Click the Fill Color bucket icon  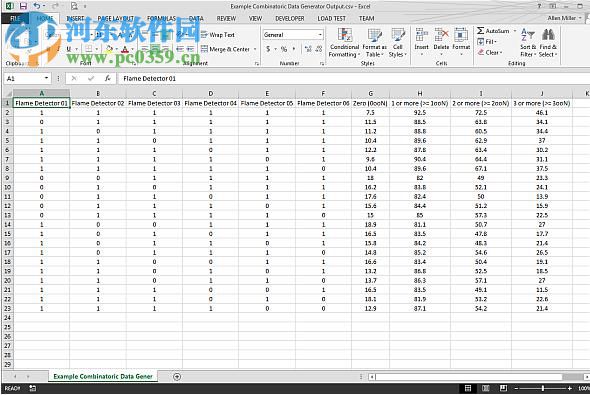pos(109,49)
